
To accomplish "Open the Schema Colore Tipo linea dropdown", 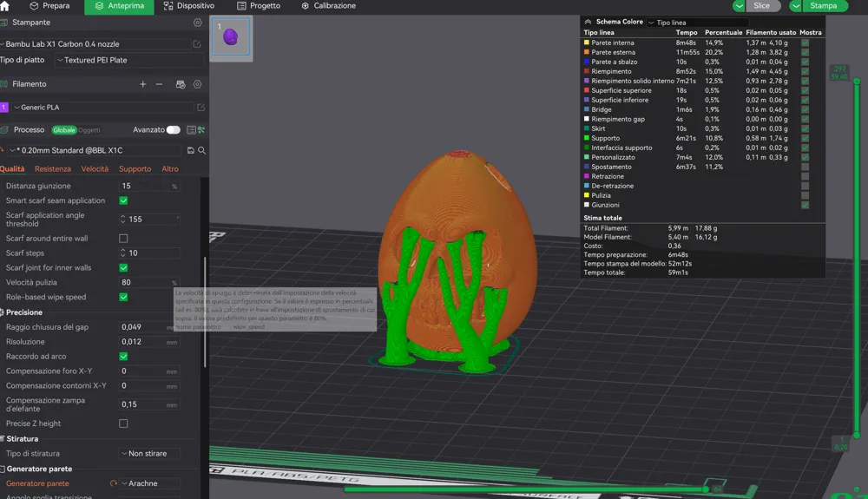I will pyautogui.click(x=698, y=23).
